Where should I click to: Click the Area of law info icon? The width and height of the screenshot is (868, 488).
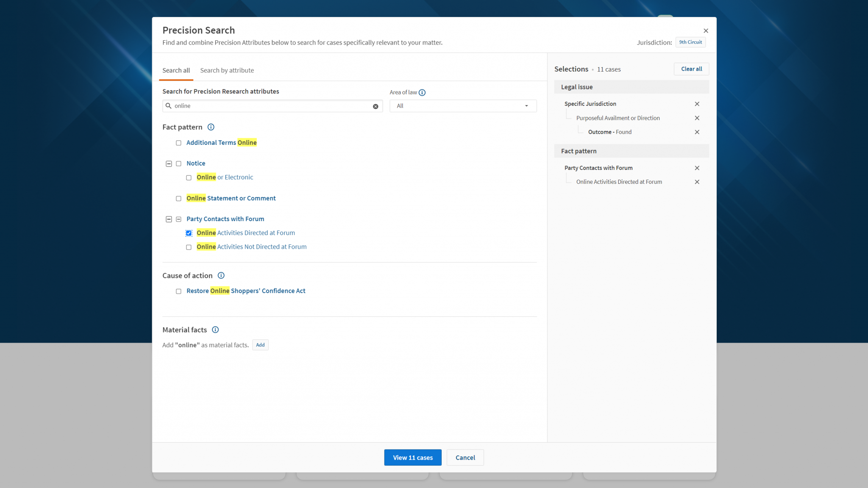point(422,92)
